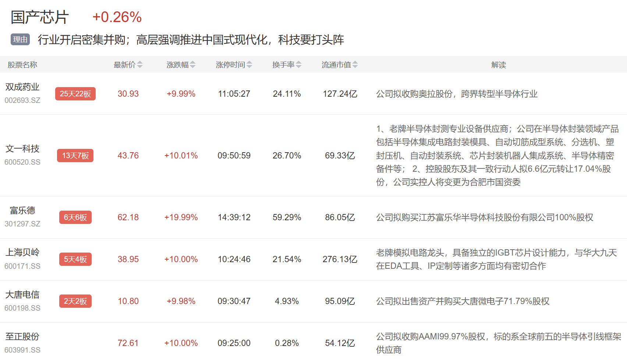Open the 双成药业 stock link
627x364 pixels.
point(22,87)
